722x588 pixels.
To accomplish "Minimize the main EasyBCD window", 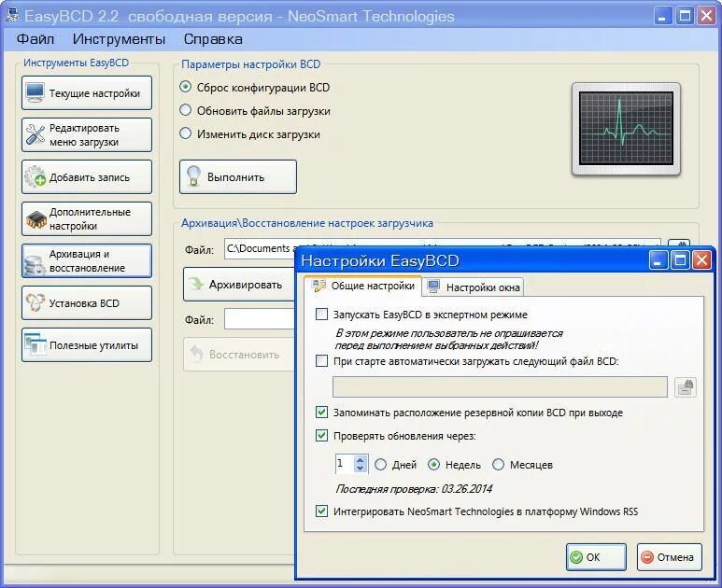I will click(662, 16).
